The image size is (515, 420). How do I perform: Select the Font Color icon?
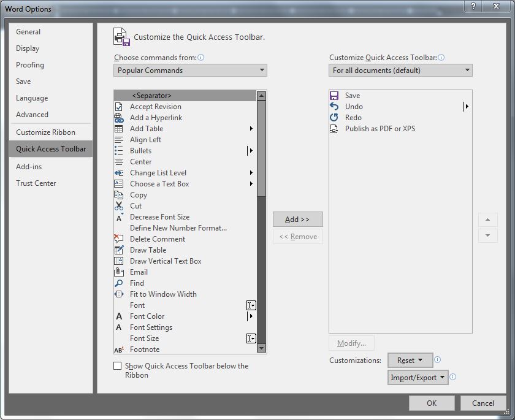[119, 316]
